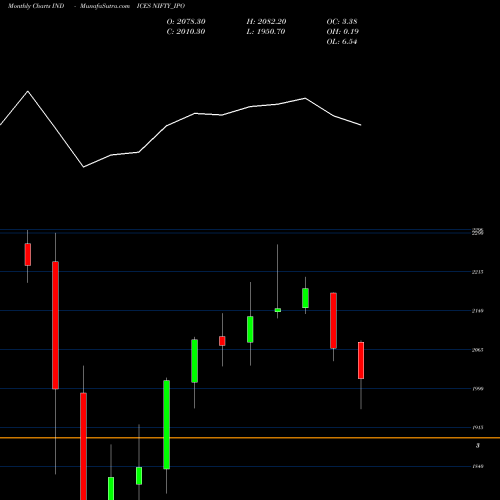The image size is (500, 500).
Task: Select the open value 'O: 2078.30'
Action: (186, 22)
